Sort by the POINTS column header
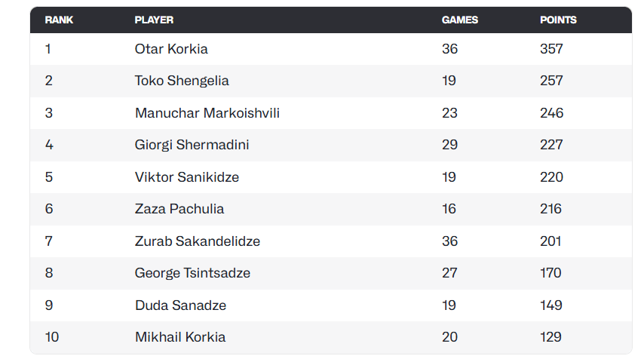The image size is (644, 359). pyautogui.click(x=558, y=20)
